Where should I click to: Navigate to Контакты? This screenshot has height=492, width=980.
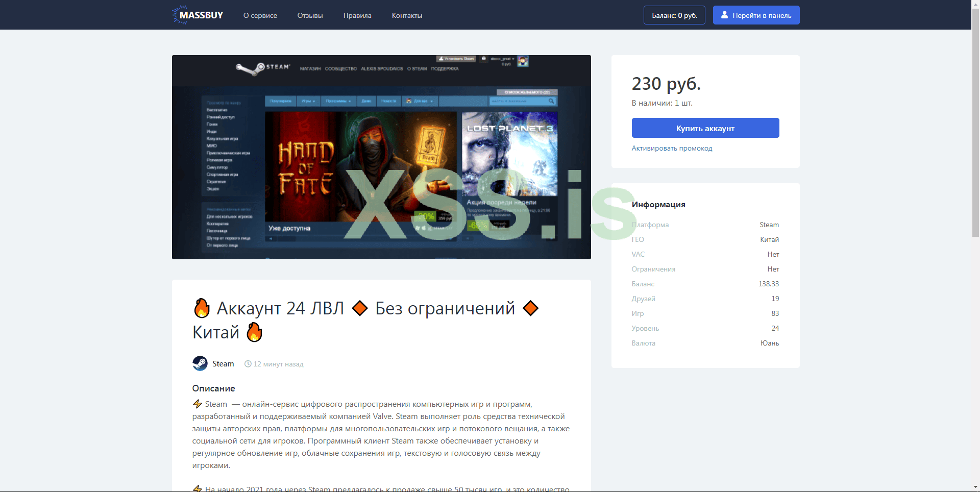point(407,15)
